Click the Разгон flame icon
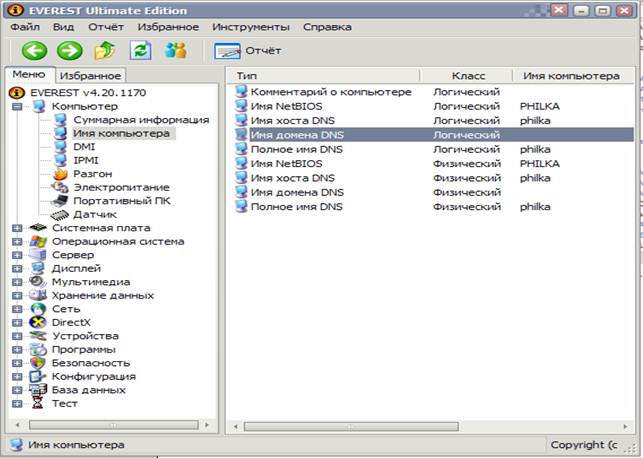 (x=60, y=174)
